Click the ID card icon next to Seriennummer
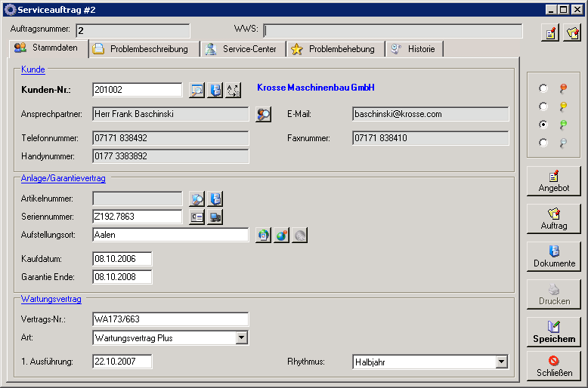 click(197, 217)
